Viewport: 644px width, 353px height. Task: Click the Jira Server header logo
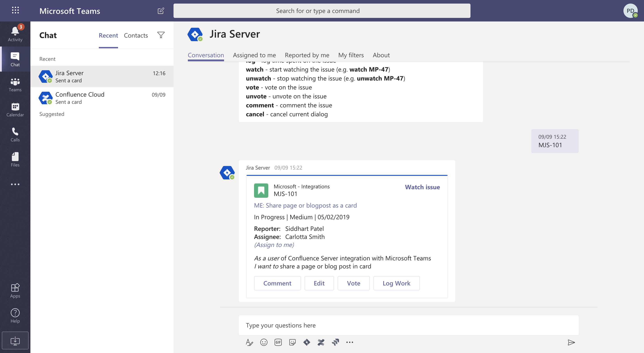coord(195,34)
